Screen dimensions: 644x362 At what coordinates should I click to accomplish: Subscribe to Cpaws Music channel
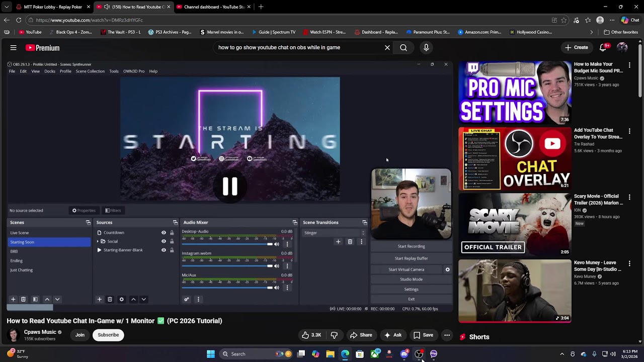pyautogui.click(x=108, y=335)
